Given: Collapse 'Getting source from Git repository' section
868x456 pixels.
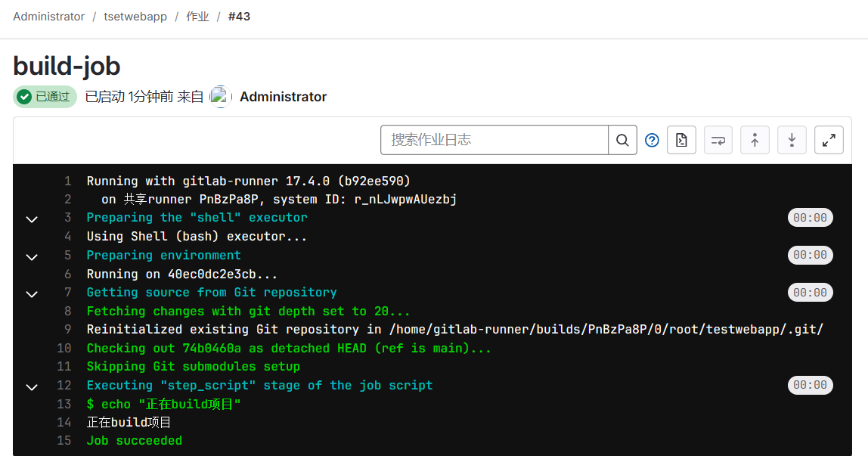Looking at the screenshot, I should coord(32,294).
